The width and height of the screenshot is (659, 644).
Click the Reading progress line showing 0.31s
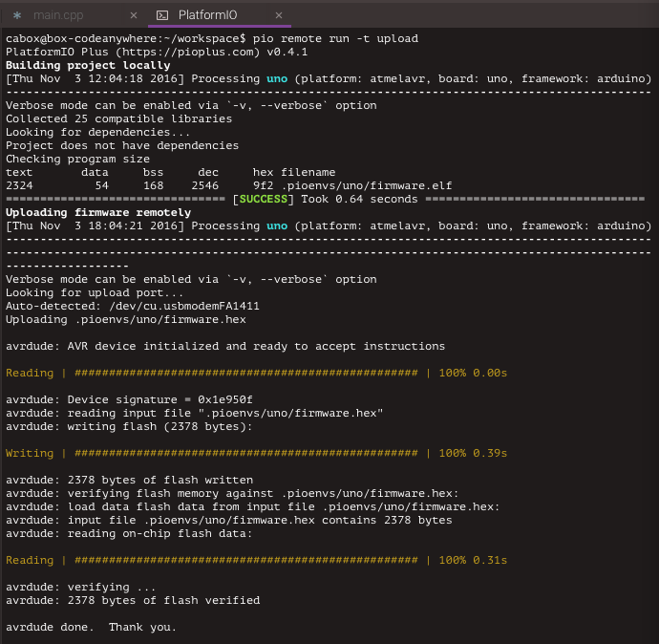coord(256,560)
